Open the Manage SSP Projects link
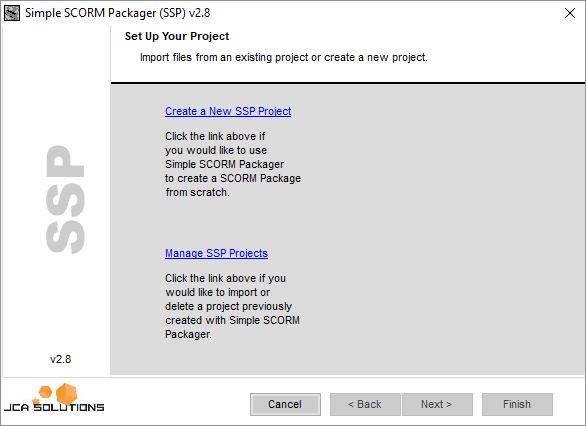Image resolution: width=586 pixels, height=426 pixels. [216, 253]
